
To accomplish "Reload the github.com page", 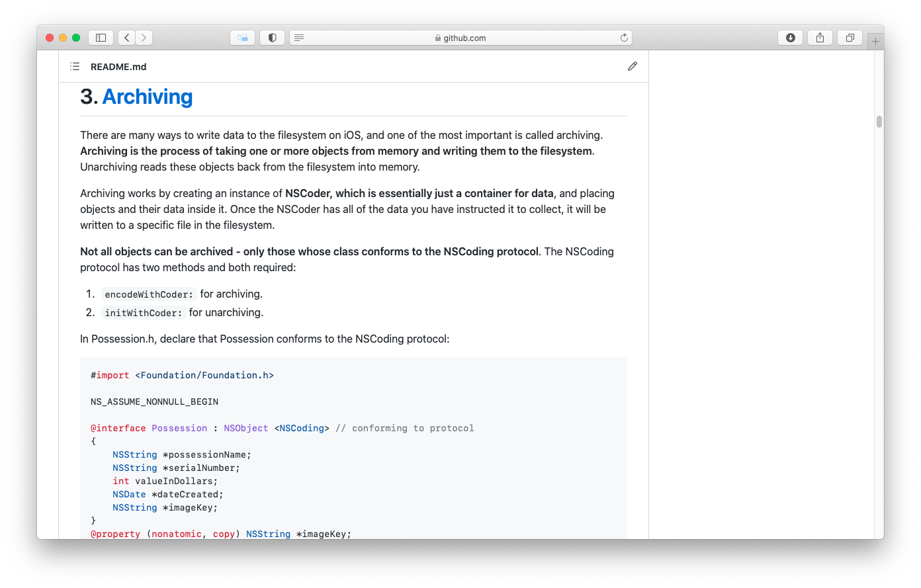I will pyautogui.click(x=623, y=38).
